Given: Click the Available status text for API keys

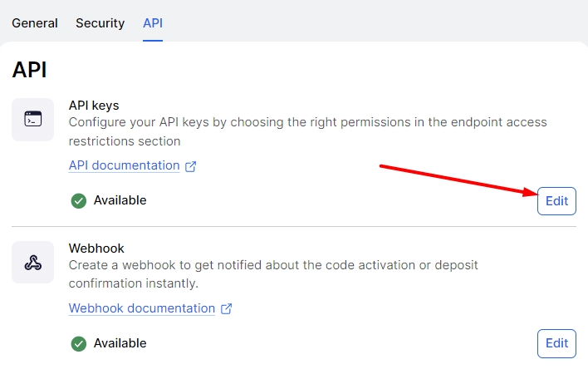Looking at the screenshot, I should pos(120,200).
